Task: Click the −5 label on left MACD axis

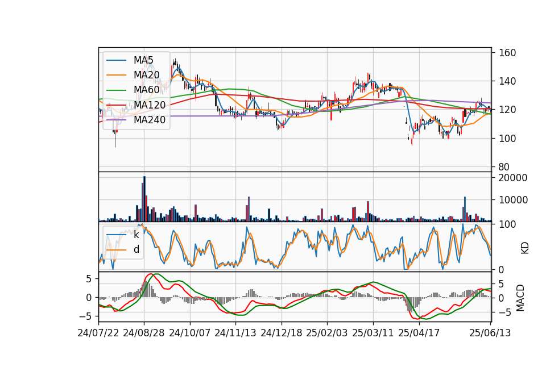Action: tap(85, 316)
